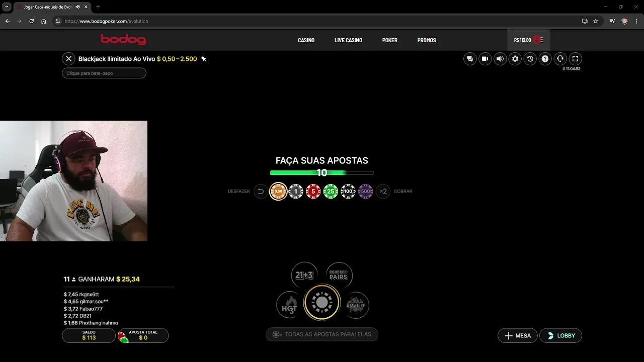The height and width of the screenshot is (362, 644).
Task: Open a new browser tab
Action: (98, 7)
